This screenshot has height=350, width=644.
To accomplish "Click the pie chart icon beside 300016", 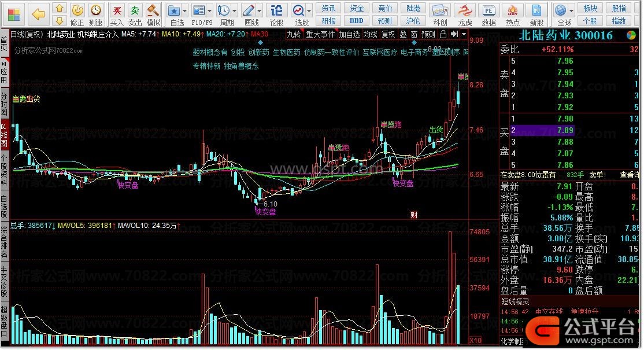I will tap(631, 36).
